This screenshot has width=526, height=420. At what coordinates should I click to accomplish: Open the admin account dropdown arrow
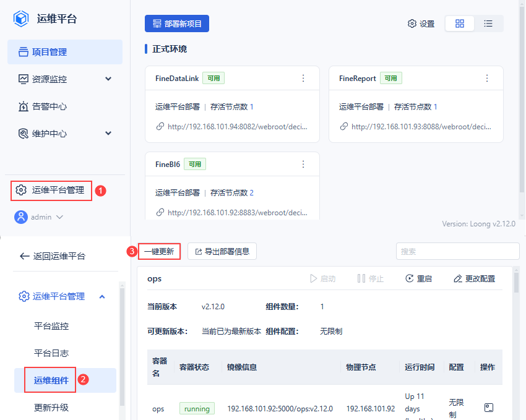[59, 217]
